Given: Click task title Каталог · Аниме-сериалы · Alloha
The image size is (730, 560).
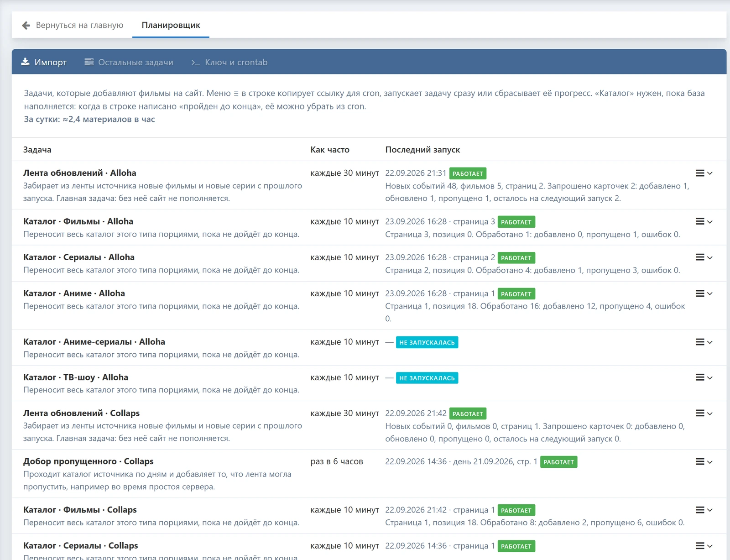Looking at the screenshot, I should pyautogui.click(x=94, y=342).
